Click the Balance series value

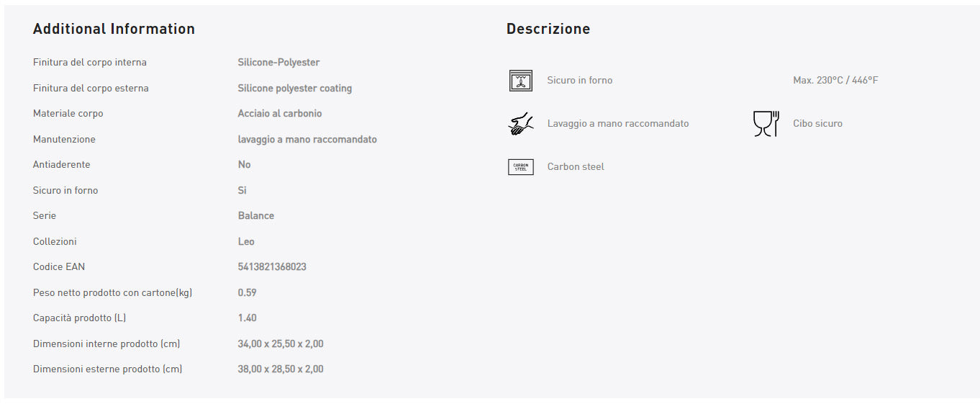(255, 216)
